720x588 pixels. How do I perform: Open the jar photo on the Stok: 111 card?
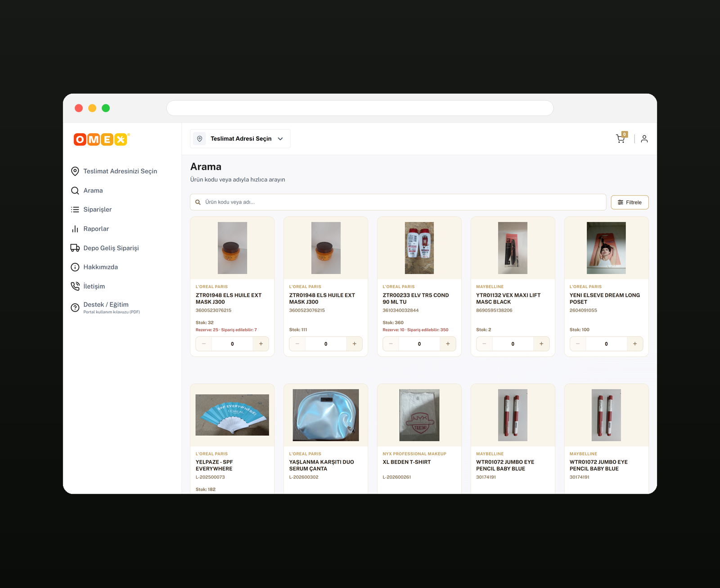[326, 248]
